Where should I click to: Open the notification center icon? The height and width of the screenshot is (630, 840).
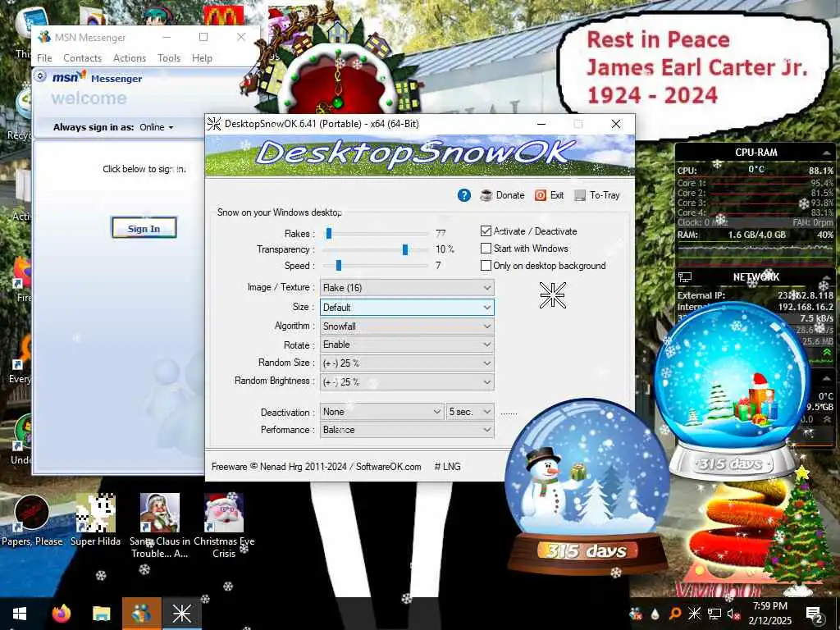814,614
